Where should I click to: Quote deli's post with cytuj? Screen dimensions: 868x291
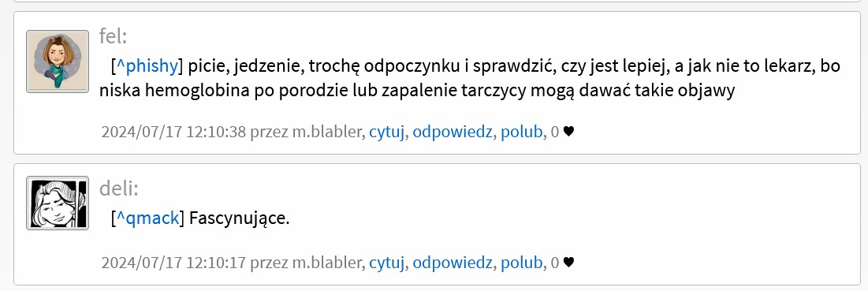(387, 263)
